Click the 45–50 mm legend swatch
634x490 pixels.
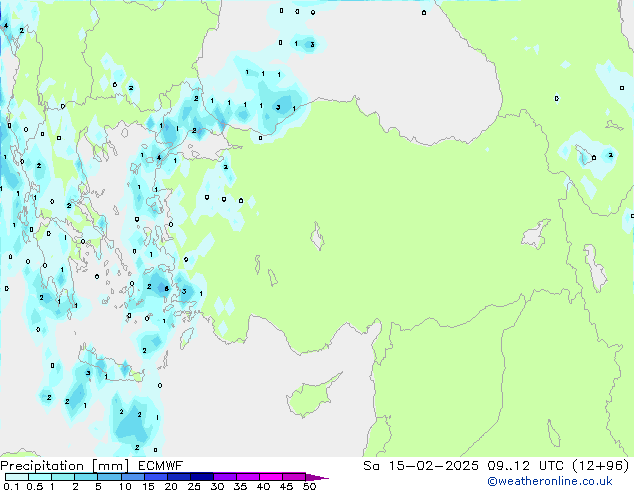[x=294, y=477]
